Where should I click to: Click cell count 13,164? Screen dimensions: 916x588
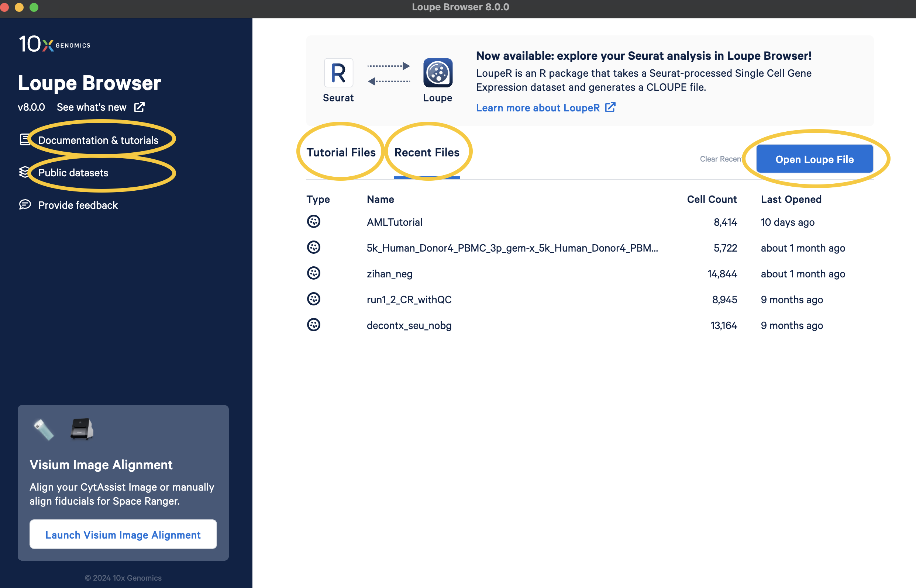pos(723,326)
